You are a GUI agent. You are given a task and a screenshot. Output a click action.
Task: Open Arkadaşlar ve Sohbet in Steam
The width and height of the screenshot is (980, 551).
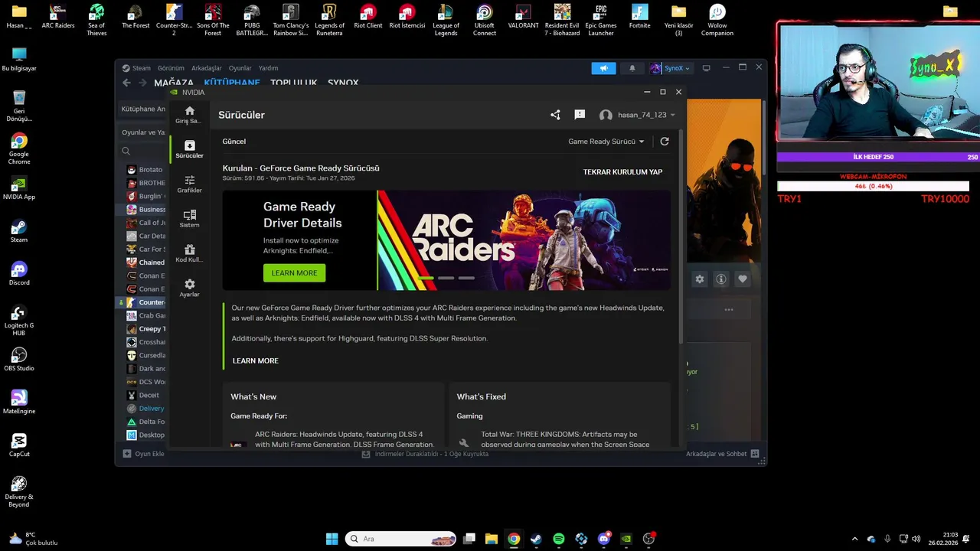pyautogui.click(x=722, y=454)
